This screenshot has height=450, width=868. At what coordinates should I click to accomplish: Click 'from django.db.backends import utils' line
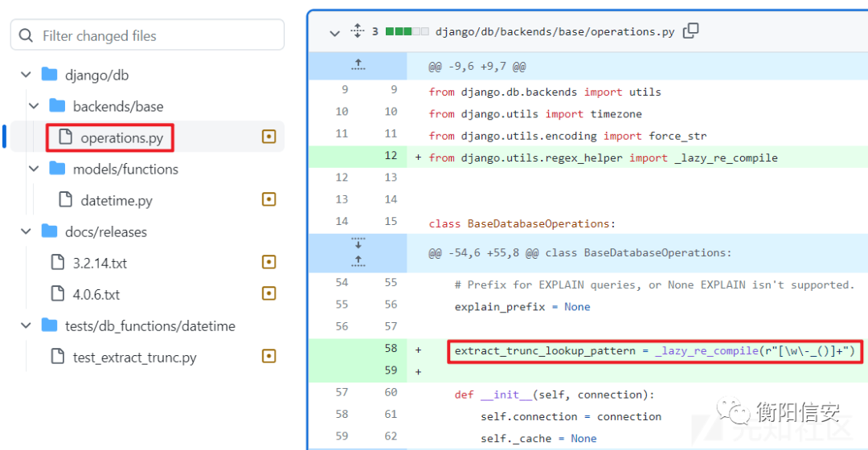coord(545,92)
